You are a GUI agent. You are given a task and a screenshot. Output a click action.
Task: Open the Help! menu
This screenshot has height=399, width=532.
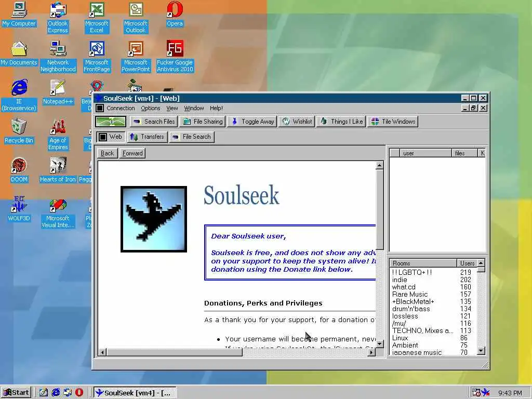point(216,108)
